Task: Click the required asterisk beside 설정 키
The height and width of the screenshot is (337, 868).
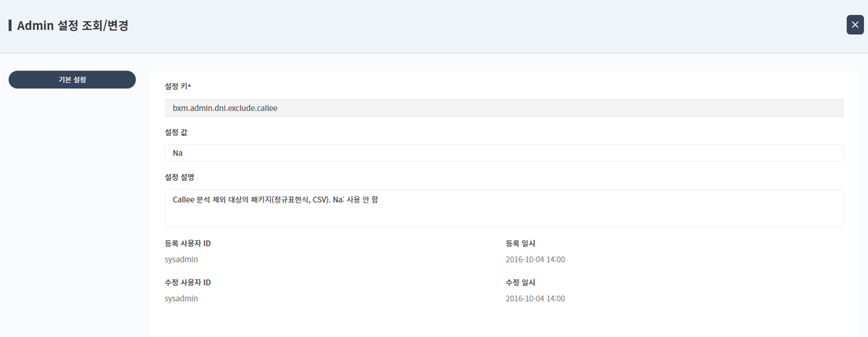Action: pyautogui.click(x=189, y=86)
